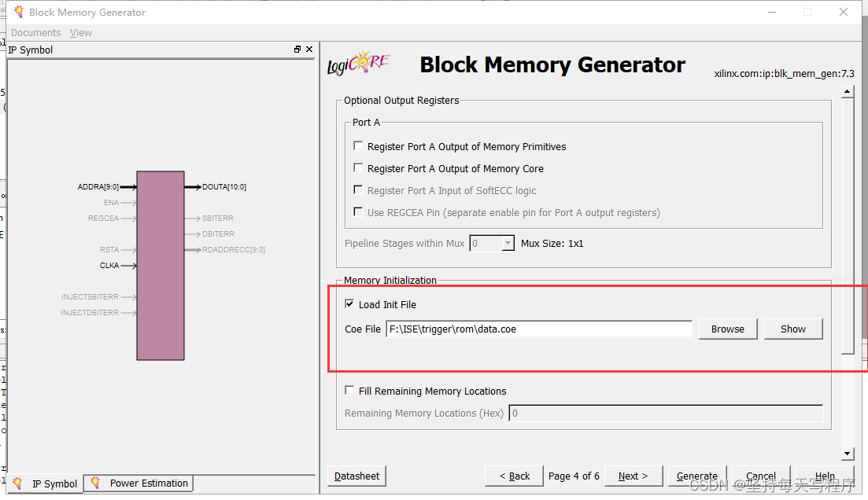Enable Fill Remaining Memory Locations
Screen dimensions: 868x500
tap(349, 390)
